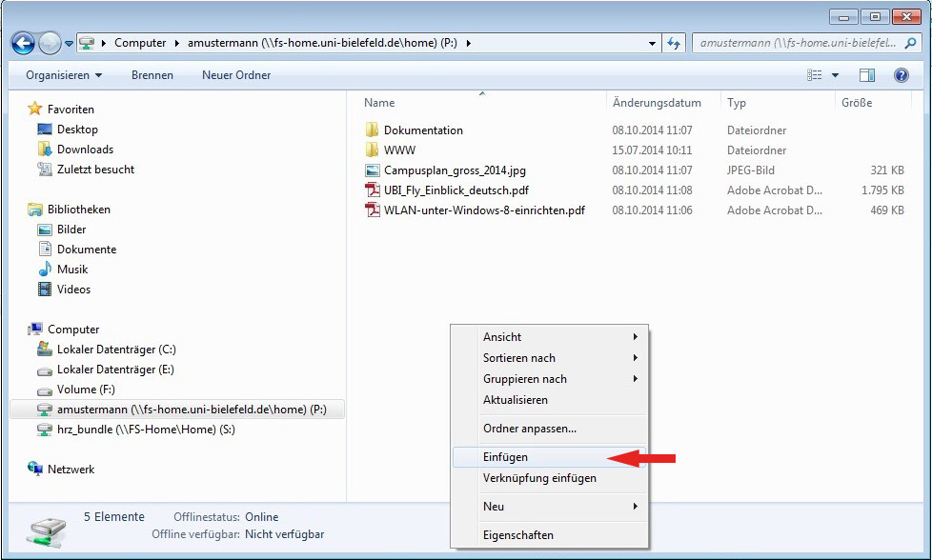Click amustermann (P:) breadcrumb segment

(322, 43)
